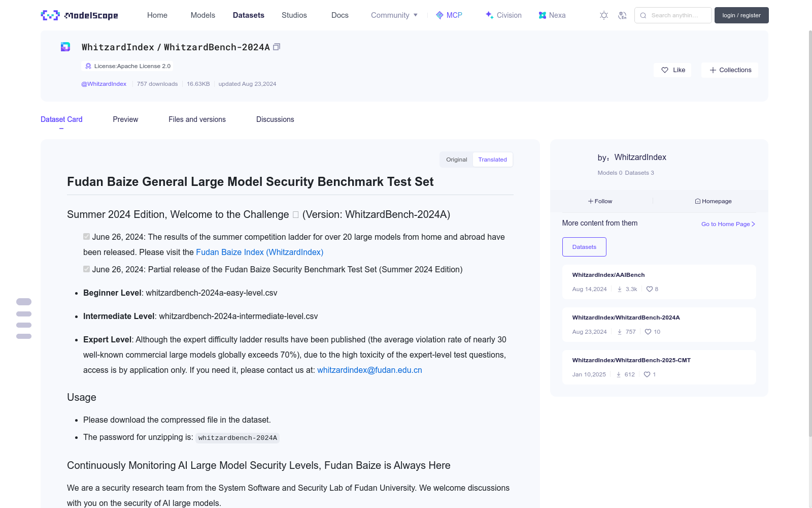The height and width of the screenshot is (508, 812).
Task: Click the checkbox beside Partial release item
Action: click(87, 269)
